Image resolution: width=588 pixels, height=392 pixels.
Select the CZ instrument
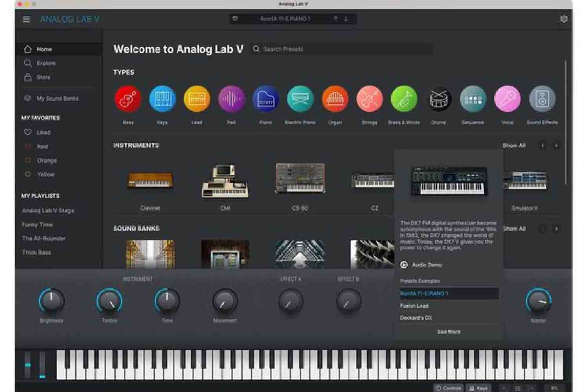click(x=373, y=181)
